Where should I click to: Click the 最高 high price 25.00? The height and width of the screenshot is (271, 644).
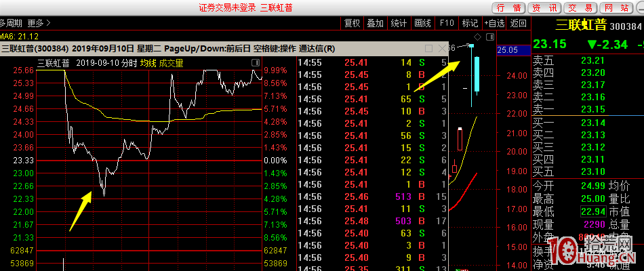click(593, 199)
